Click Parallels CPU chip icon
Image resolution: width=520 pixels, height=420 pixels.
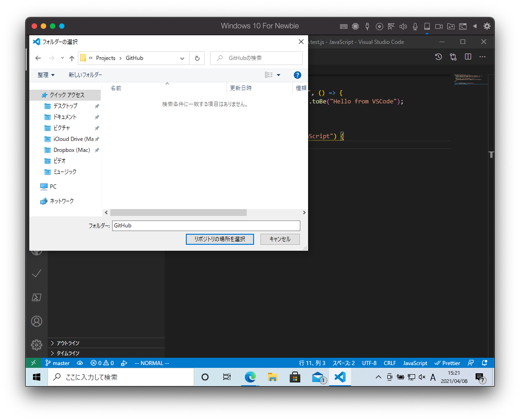(x=356, y=26)
